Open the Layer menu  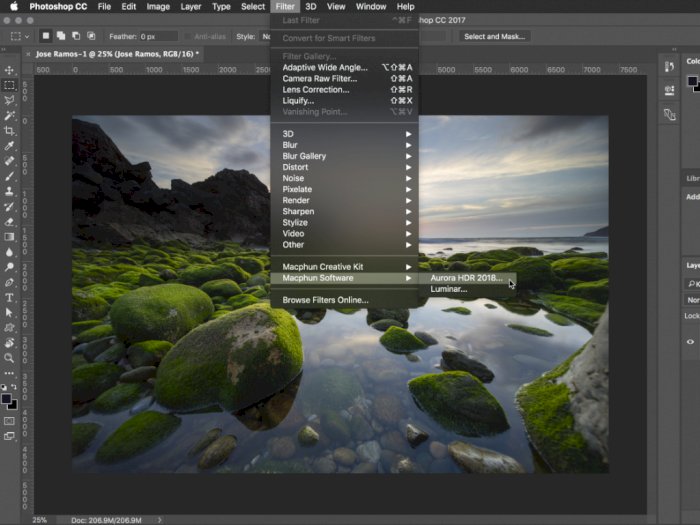point(191,7)
